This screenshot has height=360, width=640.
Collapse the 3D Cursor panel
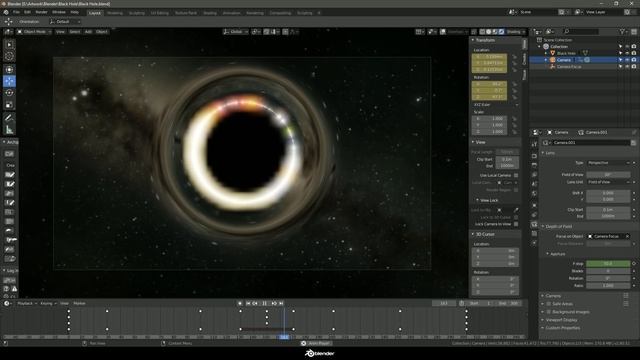click(484, 234)
